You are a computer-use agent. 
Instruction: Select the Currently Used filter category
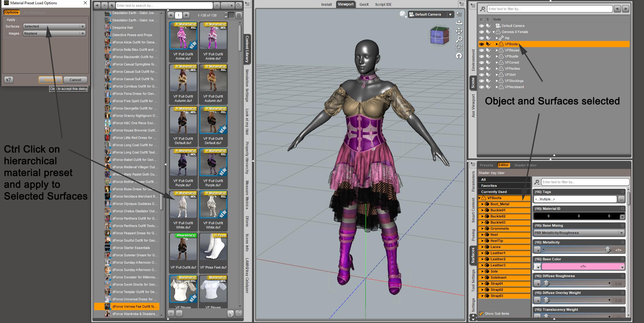point(504,192)
